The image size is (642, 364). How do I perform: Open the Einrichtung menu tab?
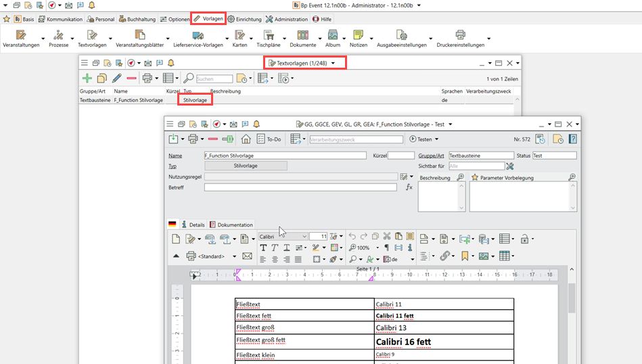pyautogui.click(x=244, y=19)
